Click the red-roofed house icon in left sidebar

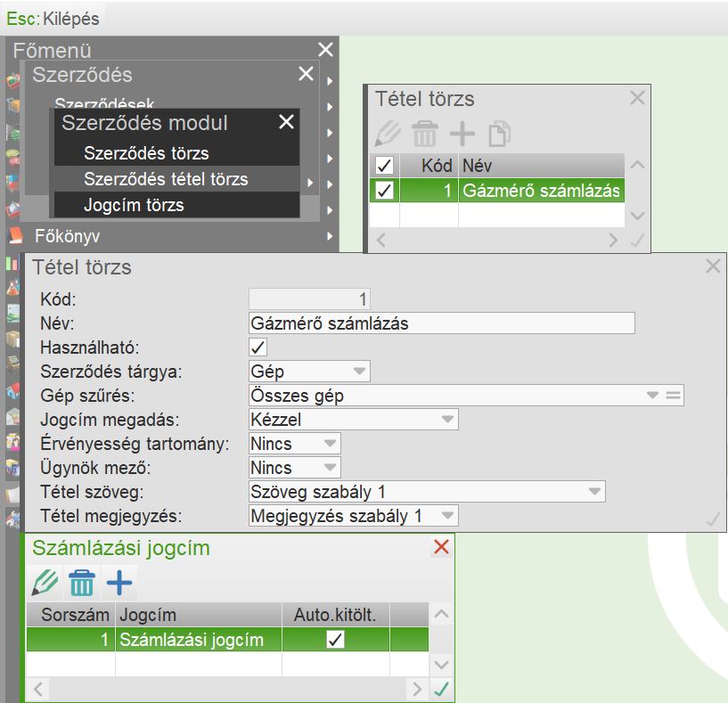13,390
